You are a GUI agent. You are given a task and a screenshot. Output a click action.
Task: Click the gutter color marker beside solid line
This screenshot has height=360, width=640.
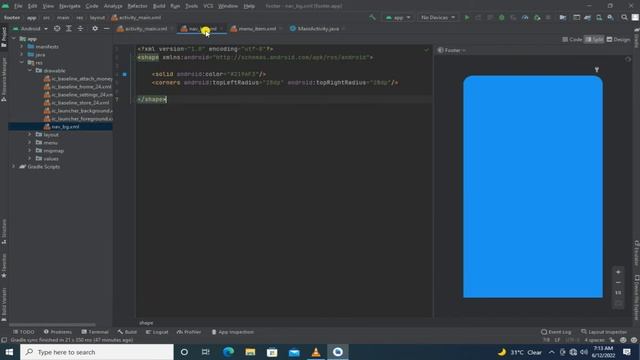coord(124,74)
